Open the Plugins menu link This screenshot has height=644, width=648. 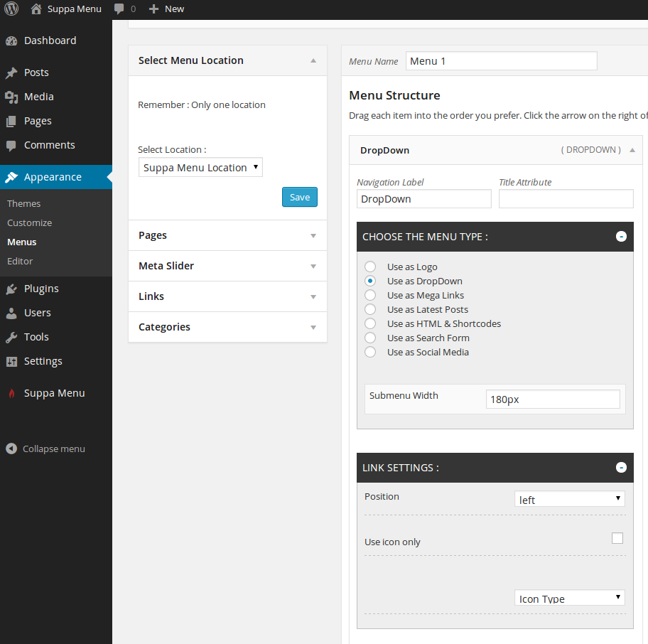tap(41, 289)
